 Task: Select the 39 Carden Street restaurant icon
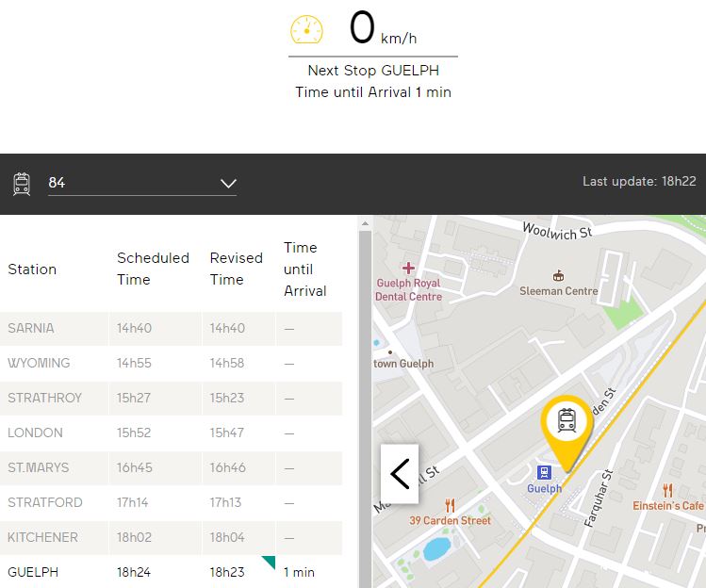point(450,505)
